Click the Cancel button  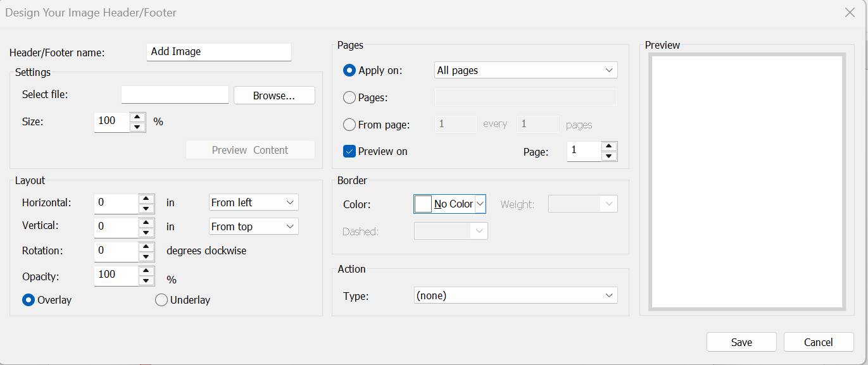point(819,342)
